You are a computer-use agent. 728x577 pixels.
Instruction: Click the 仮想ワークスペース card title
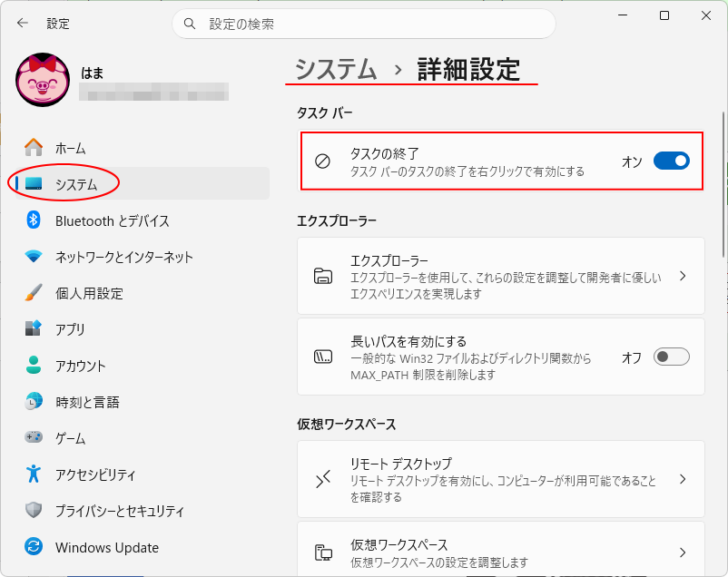point(399,544)
